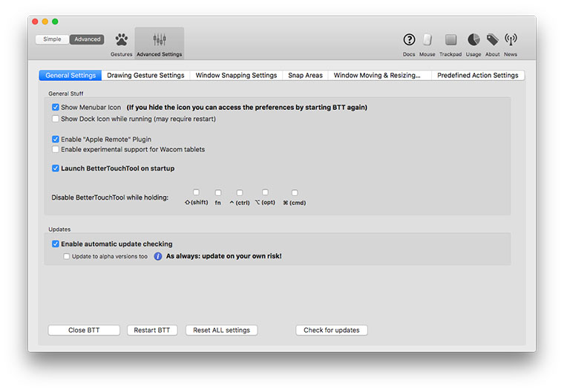The height and width of the screenshot is (392, 564).
Task: Click the blue info icon in Updates
Action: point(157,256)
